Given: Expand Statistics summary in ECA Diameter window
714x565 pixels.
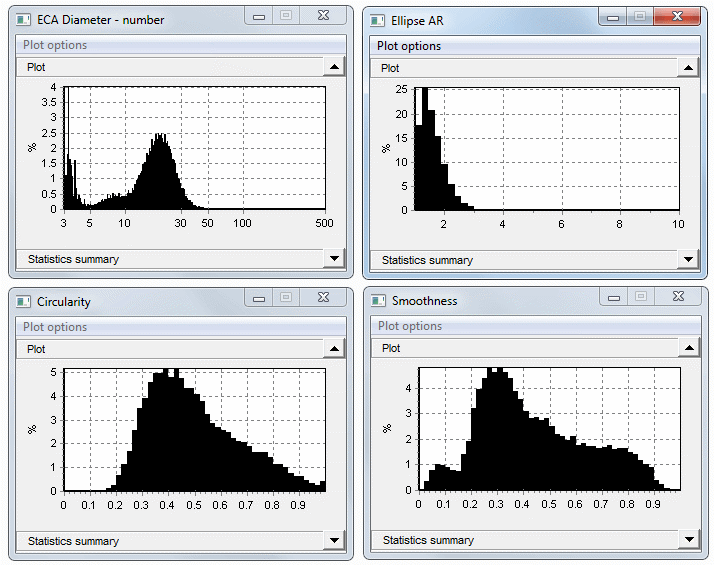Looking at the screenshot, I should (334, 259).
